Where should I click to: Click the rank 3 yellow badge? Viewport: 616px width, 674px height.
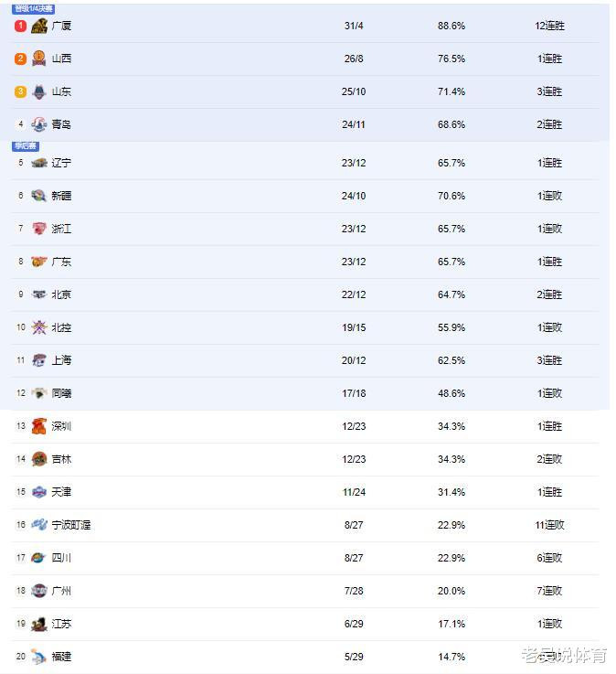[21, 92]
